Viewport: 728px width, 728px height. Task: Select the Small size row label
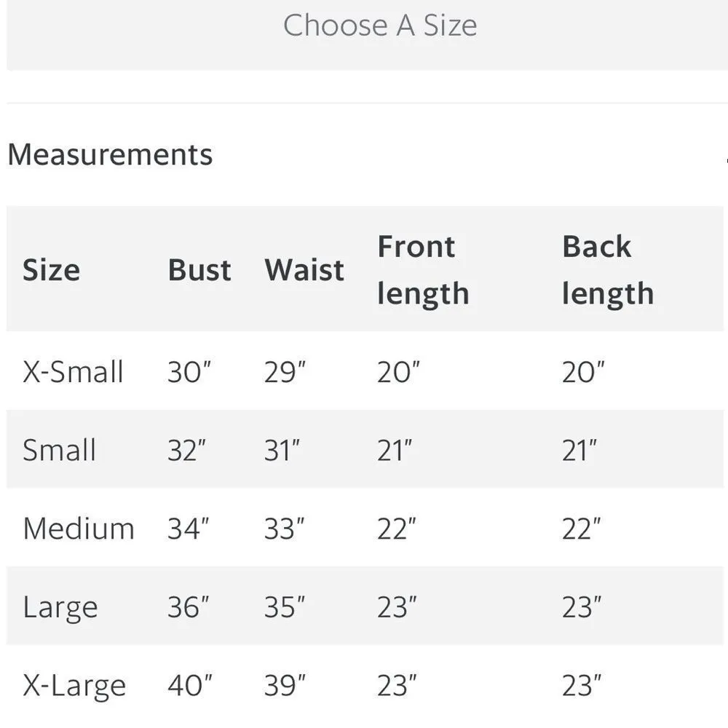pyautogui.click(x=59, y=450)
